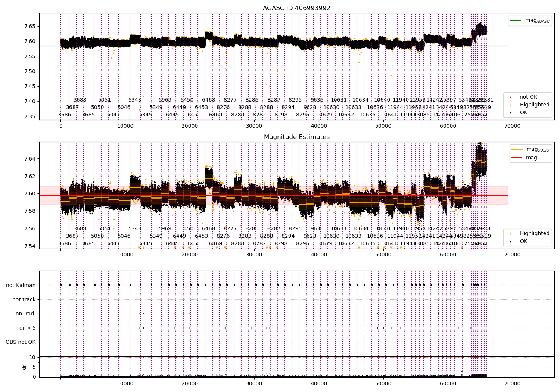Image resolution: width=560 pixels, height=392 pixels.
Task: Select y-tick 7.64 in Magnitude Estimates plot
Action: point(29,159)
